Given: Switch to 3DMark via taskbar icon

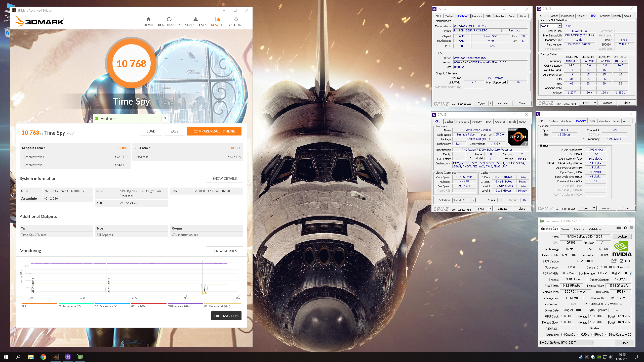Looking at the screenshot, I should (56, 357).
